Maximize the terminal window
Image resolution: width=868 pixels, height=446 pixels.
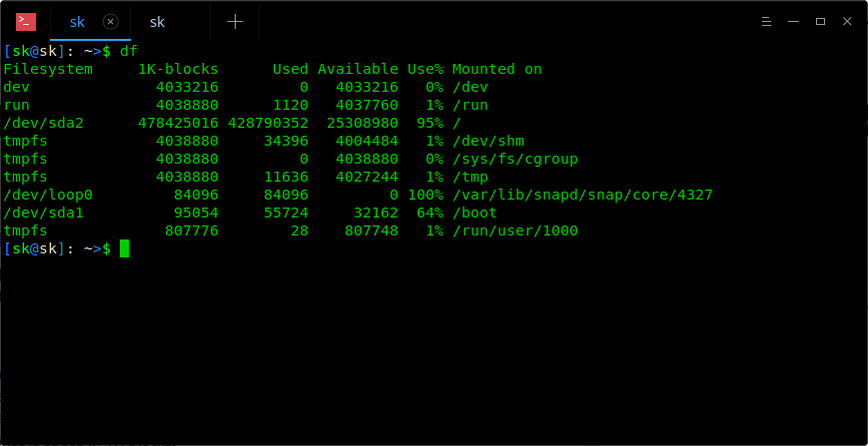point(820,21)
